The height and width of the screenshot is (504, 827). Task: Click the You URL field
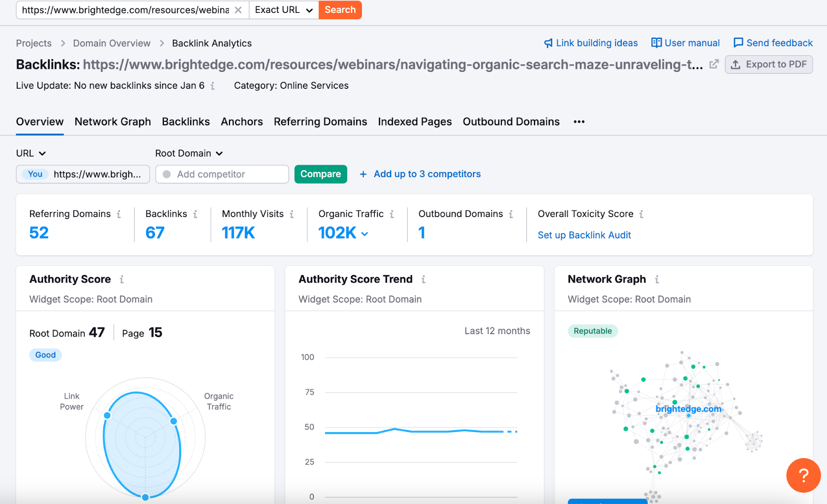tap(83, 174)
